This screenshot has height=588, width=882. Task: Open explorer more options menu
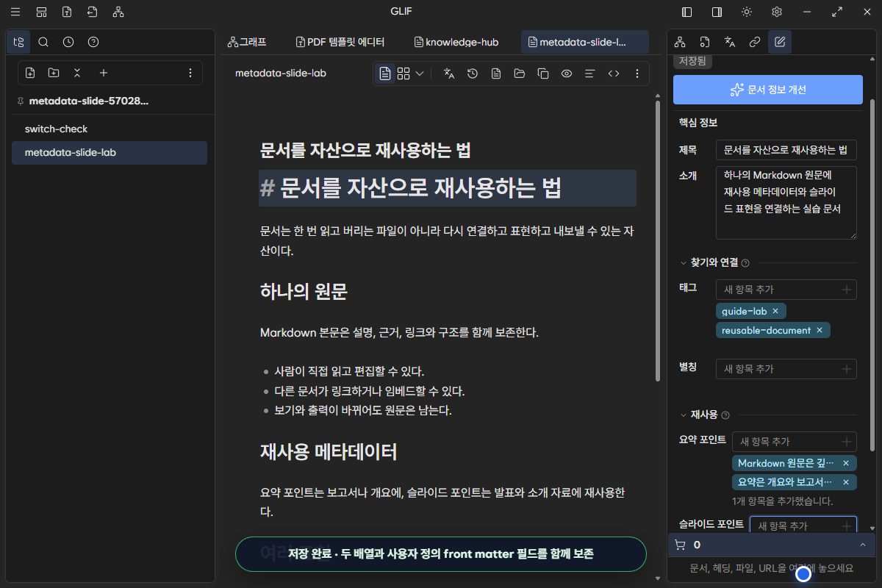190,73
